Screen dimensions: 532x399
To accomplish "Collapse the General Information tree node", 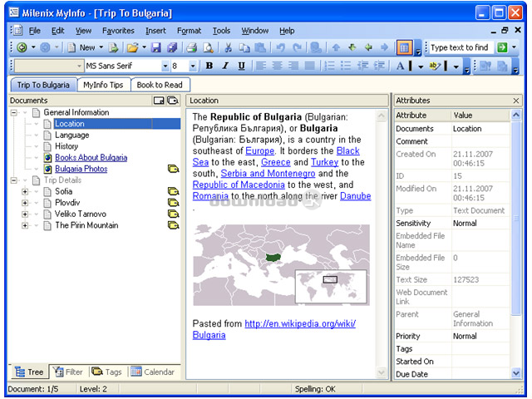I will tap(14, 112).
